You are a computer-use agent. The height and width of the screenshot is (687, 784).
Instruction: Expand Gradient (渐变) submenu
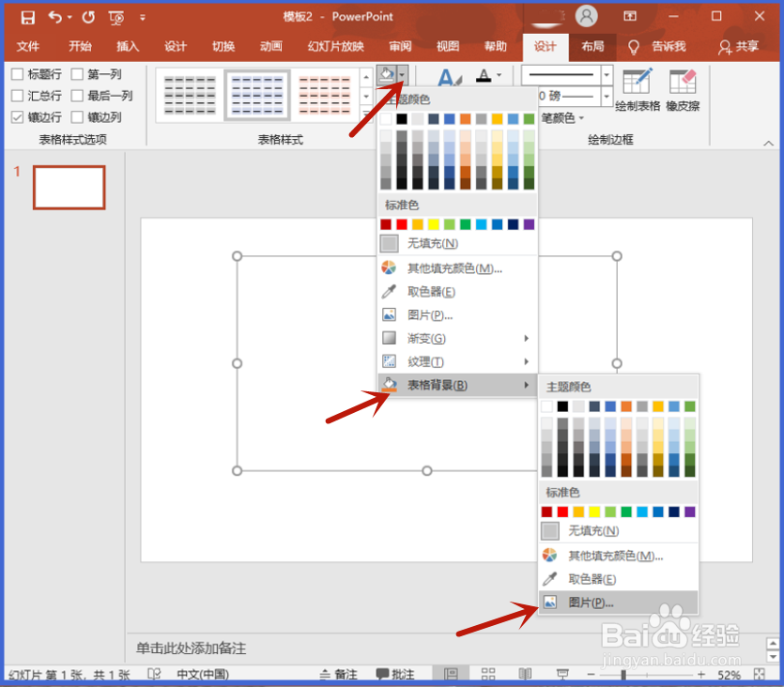457,338
